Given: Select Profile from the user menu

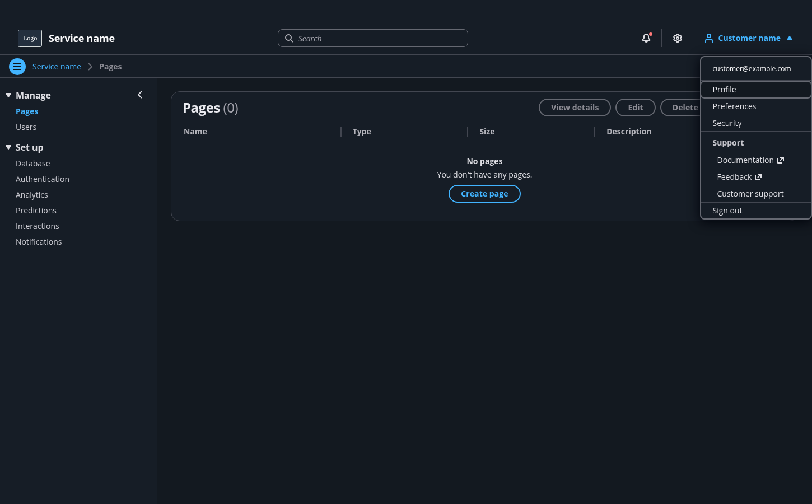Looking at the screenshot, I should click(x=724, y=90).
